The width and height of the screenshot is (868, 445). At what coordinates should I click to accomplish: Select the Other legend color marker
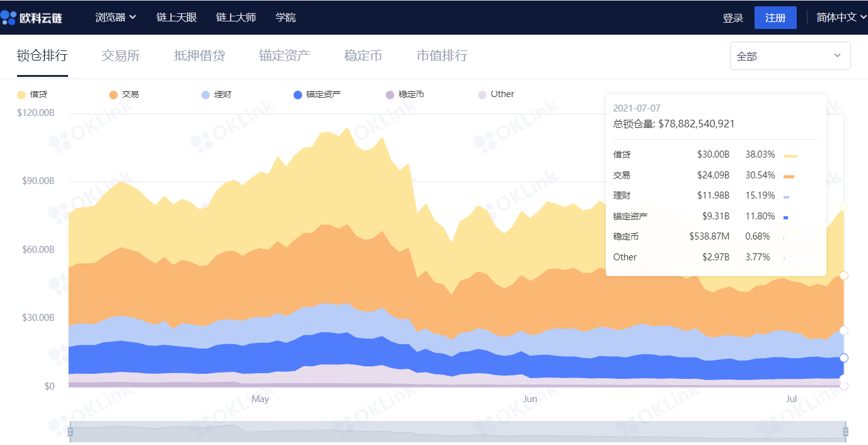(x=481, y=93)
